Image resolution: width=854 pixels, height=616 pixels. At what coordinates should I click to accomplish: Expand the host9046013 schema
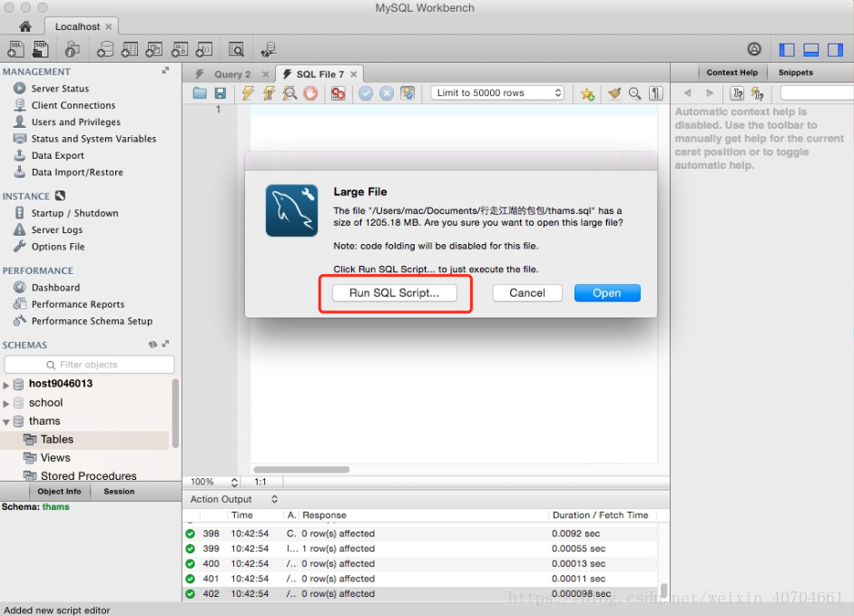[6, 385]
